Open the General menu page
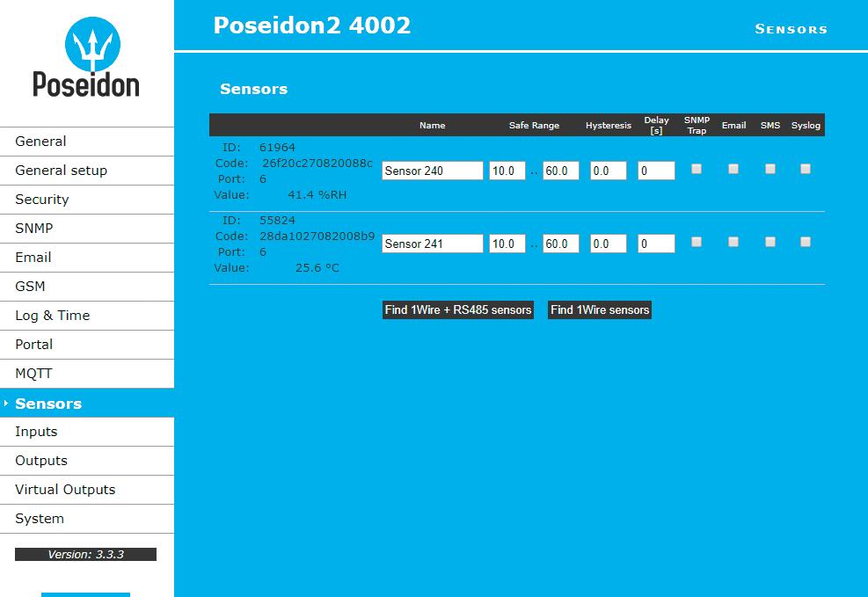Image resolution: width=868 pixels, height=597 pixels. pyautogui.click(x=87, y=142)
